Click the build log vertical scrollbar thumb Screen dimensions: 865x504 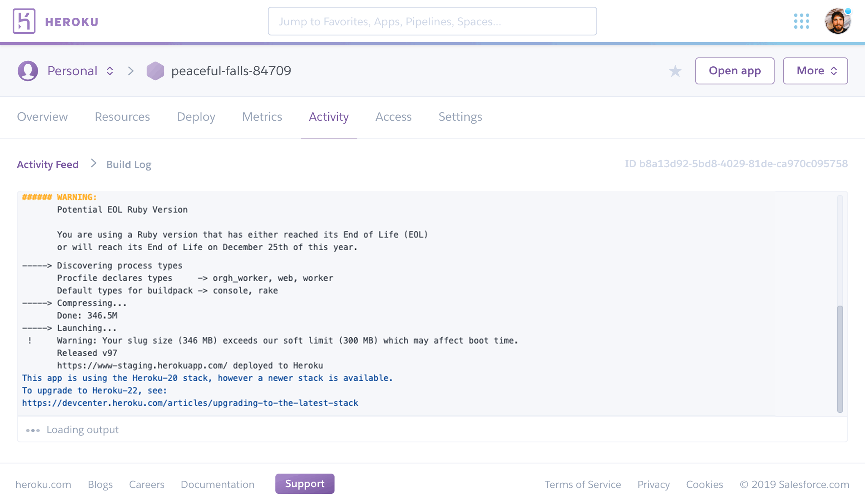tap(840, 359)
